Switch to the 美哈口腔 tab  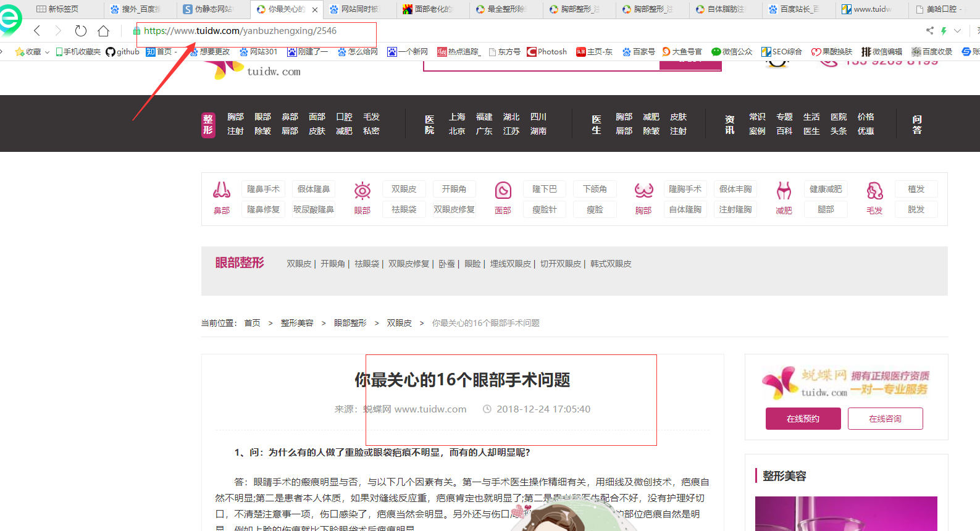(945, 9)
